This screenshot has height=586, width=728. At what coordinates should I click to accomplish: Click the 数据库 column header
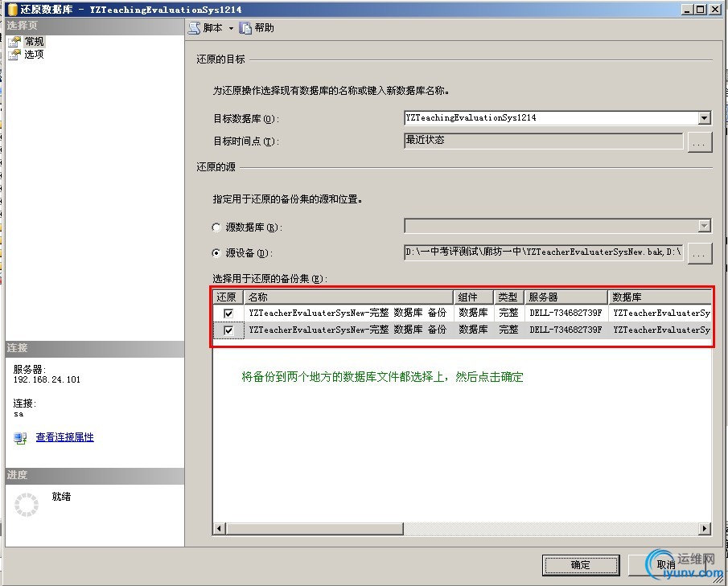point(660,297)
